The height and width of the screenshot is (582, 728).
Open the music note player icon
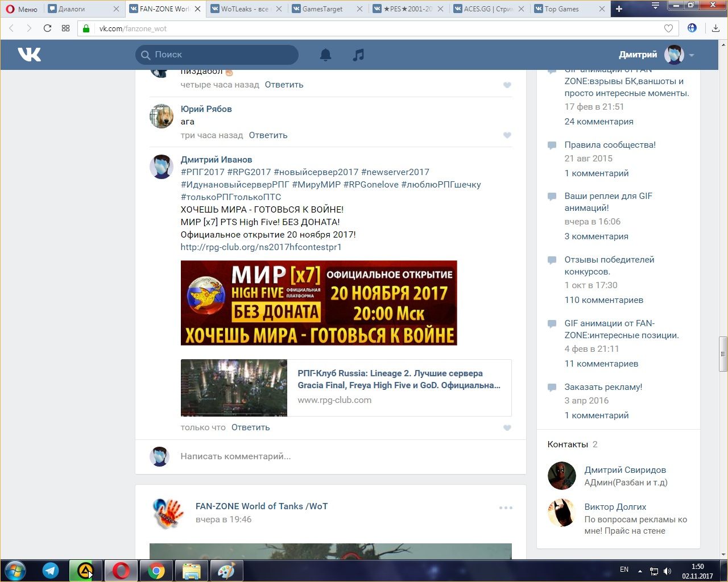point(358,55)
